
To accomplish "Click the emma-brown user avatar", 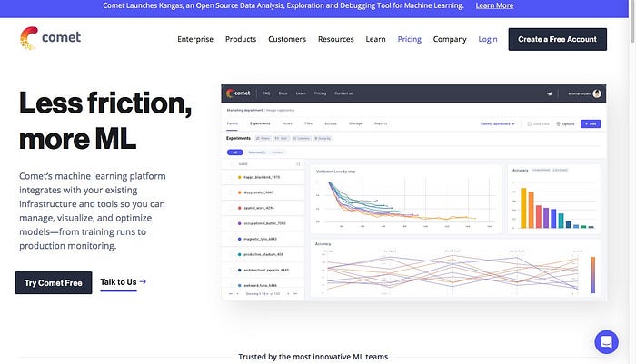I will tap(597, 93).
